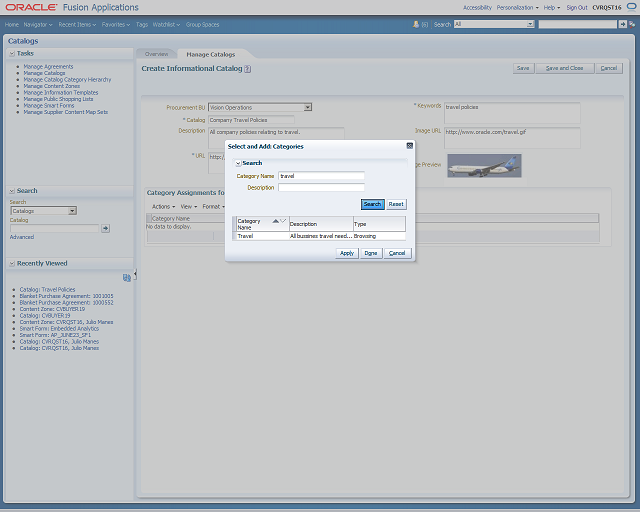The image size is (640, 512).
Task: Click the Tags link
Action: [x=142, y=24]
